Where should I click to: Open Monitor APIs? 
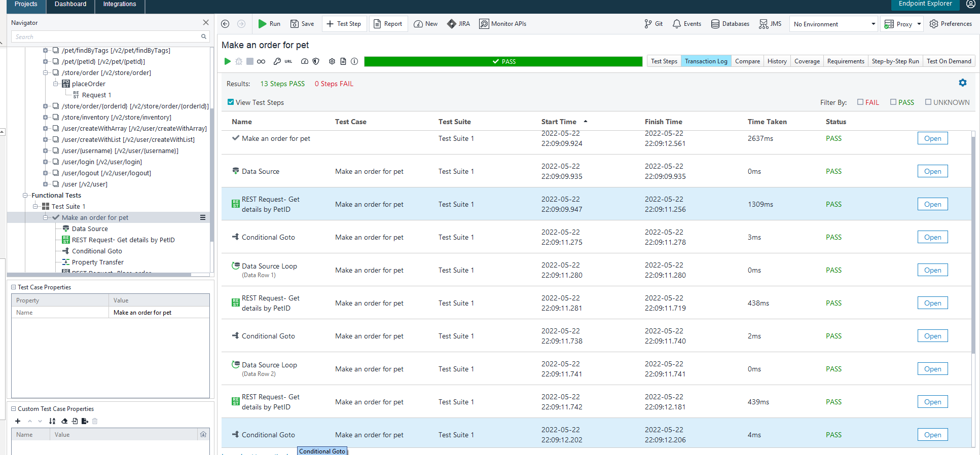click(x=503, y=24)
